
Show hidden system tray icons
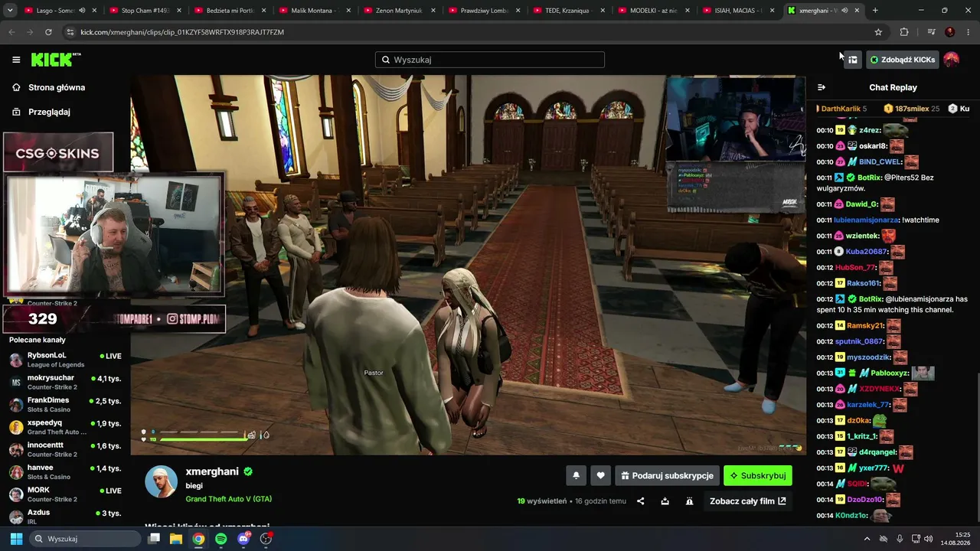tap(867, 539)
